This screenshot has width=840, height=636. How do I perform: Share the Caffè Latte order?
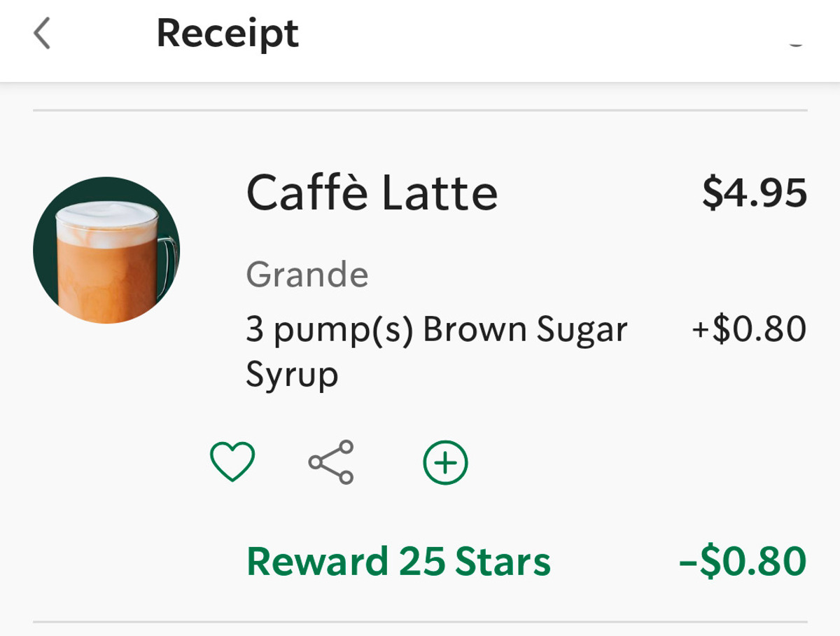coord(331,462)
